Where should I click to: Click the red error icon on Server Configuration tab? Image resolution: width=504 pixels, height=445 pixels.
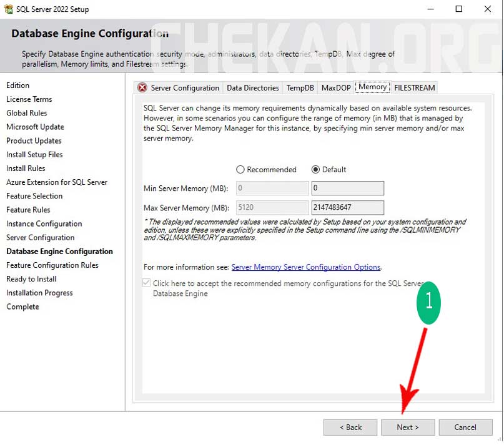[x=142, y=87]
